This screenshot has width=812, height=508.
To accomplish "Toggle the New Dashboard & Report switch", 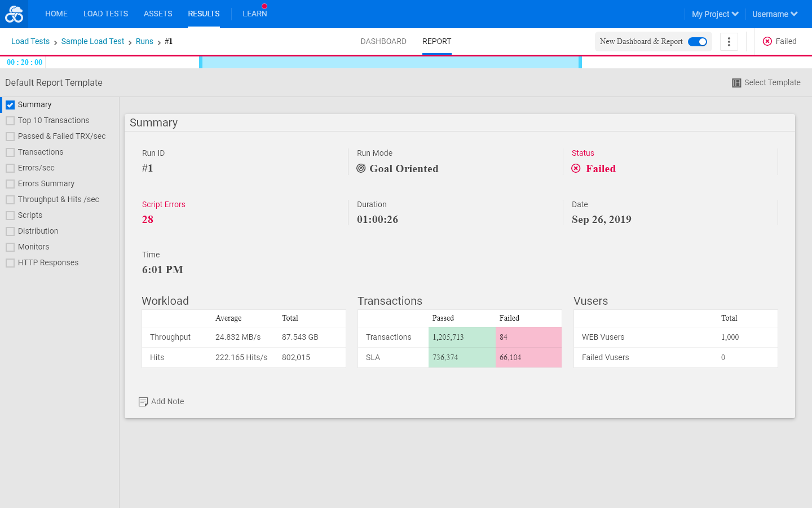I will tap(698, 42).
